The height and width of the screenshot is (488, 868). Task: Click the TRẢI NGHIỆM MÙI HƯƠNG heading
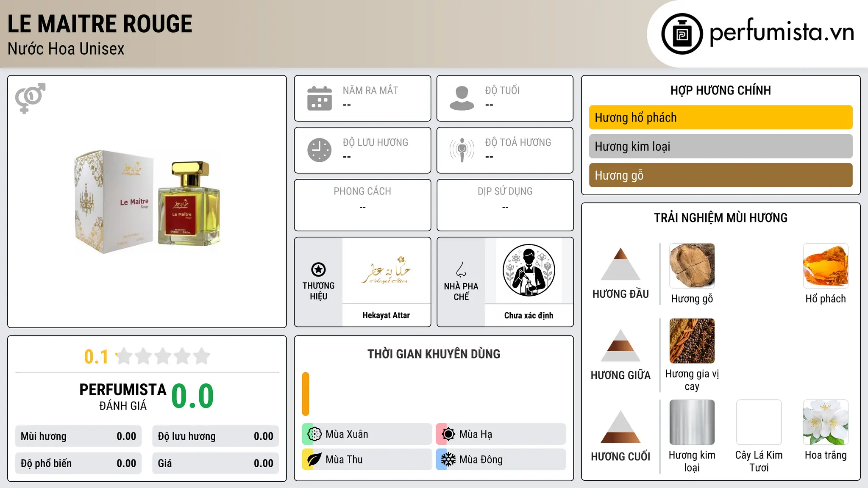(x=721, y=218)
